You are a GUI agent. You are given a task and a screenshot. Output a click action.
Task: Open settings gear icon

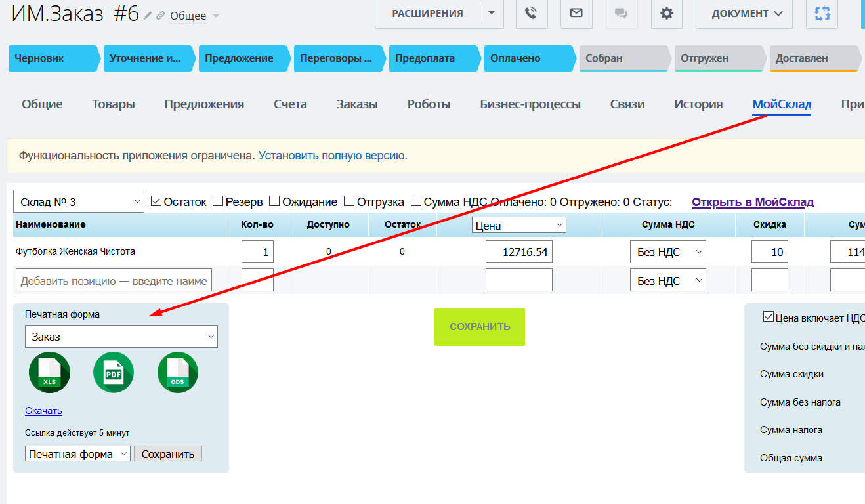667,13
